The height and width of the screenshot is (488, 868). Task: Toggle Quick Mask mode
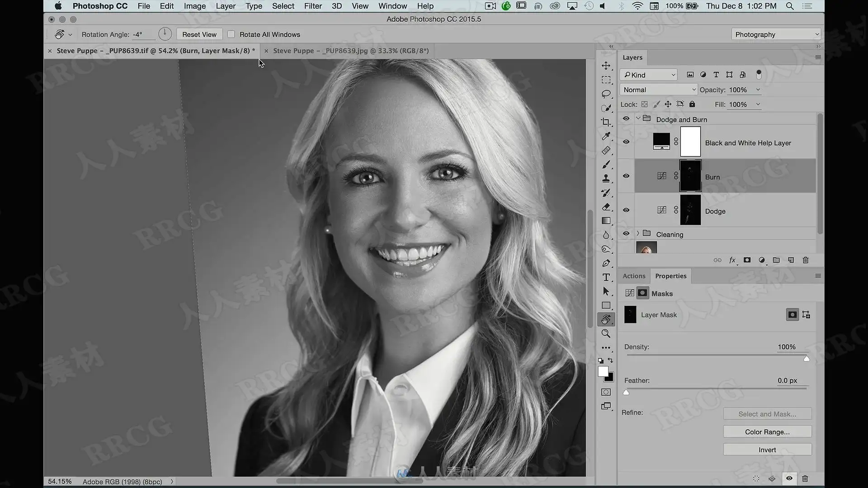[606, 392]
